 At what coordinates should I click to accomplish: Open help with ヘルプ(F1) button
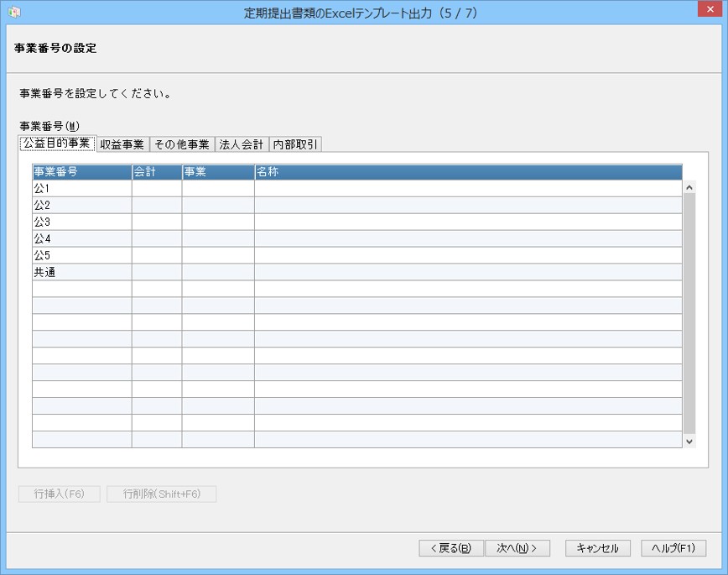click(673, 548)
